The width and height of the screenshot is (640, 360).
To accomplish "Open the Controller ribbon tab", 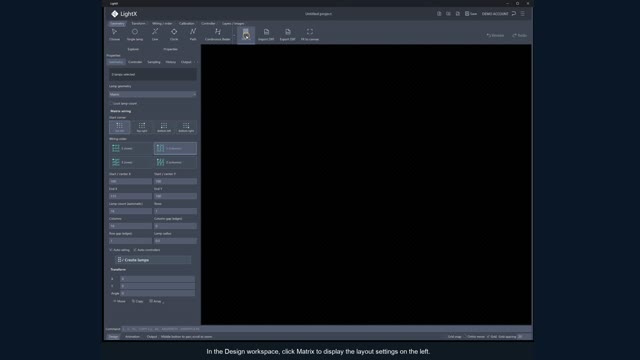I will click(x=208, y=24).
